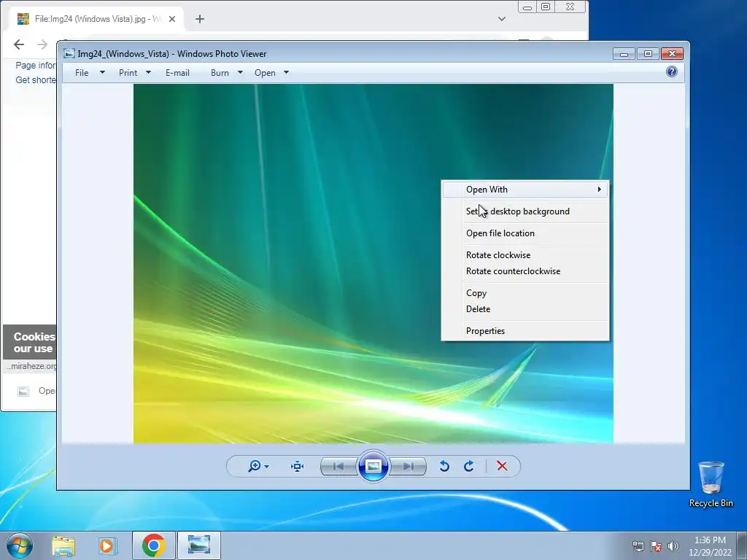
Task: Click the Photo Viewer title bar icon
Action: point(69,53)
